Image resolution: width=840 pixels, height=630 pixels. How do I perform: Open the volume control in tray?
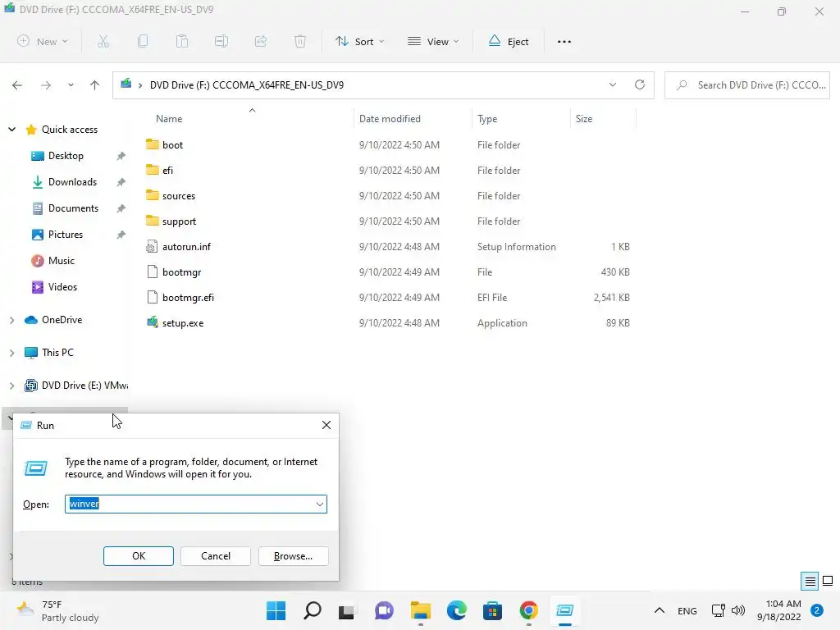click(x=738, y=610)
